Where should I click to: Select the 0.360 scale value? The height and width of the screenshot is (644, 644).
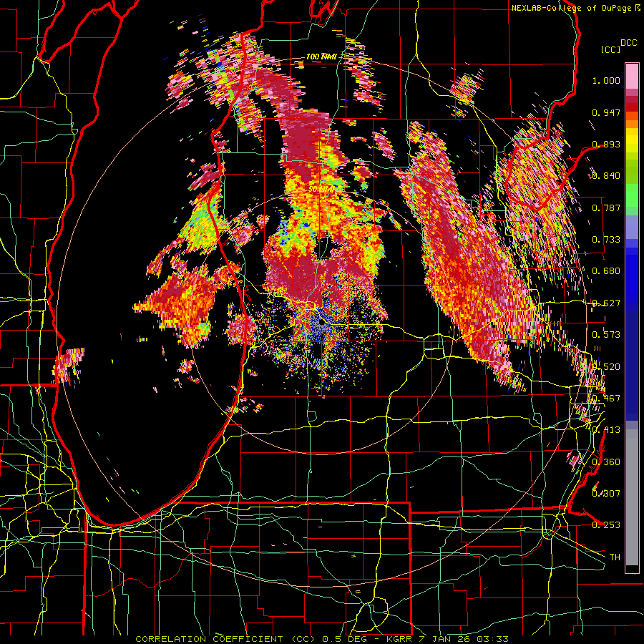(606, 462)
